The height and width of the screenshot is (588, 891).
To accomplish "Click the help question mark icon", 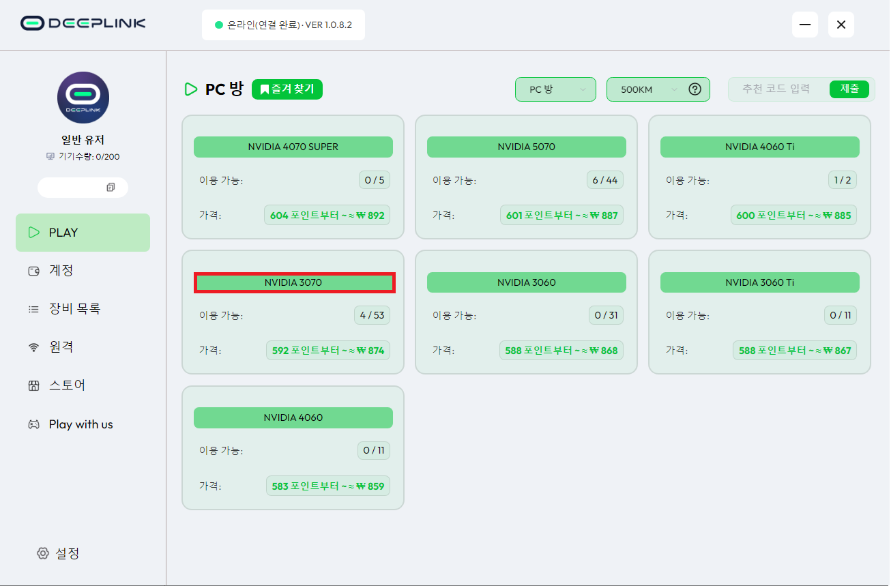I will coord(695,89).
